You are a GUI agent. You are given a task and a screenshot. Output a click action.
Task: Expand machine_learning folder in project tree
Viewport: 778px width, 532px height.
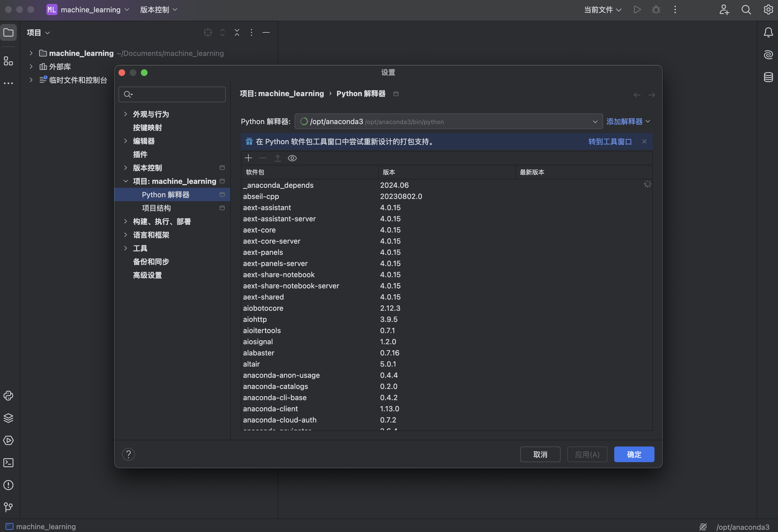[x=31, y=53]
